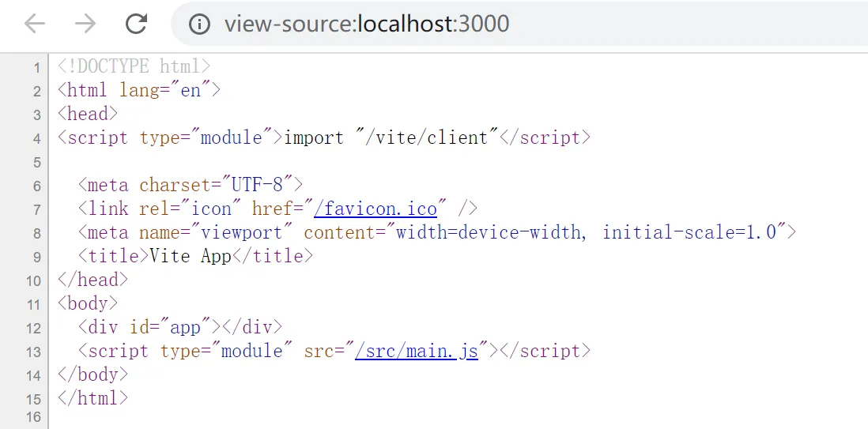Image resolution: width=868 pixels, height=429 pixels.
Task: Click the html lang="en" tag
Action: pos(139,90)
